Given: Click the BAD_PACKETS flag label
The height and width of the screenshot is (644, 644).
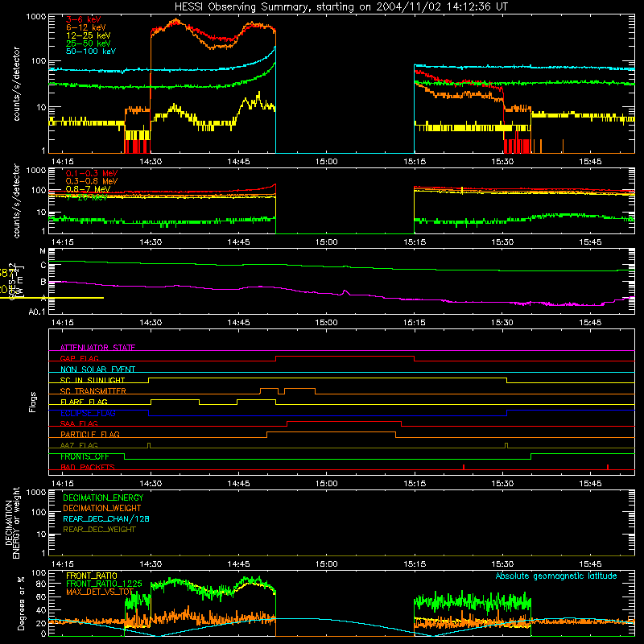Looking at the screenshot, I should pos(88,467).
